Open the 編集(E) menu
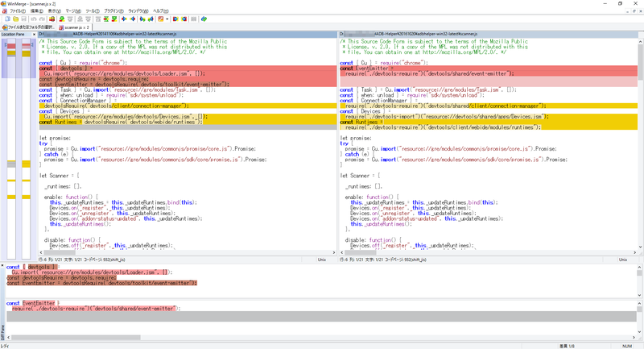 point(36,11)
